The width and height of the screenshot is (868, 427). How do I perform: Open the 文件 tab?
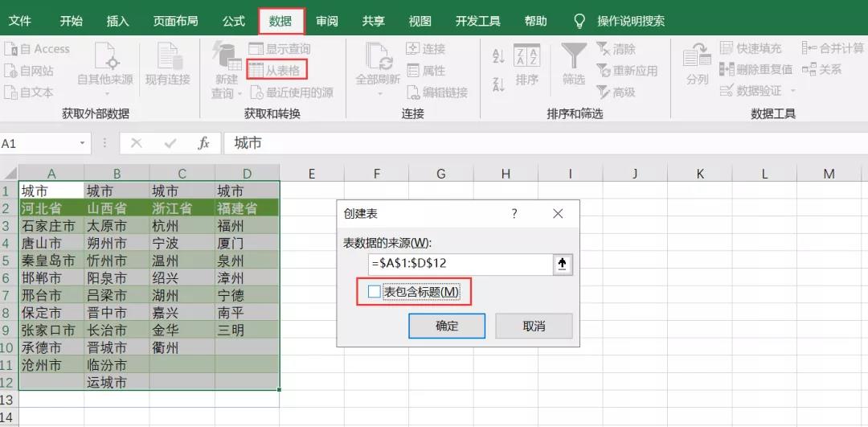[x=19, y=21]
